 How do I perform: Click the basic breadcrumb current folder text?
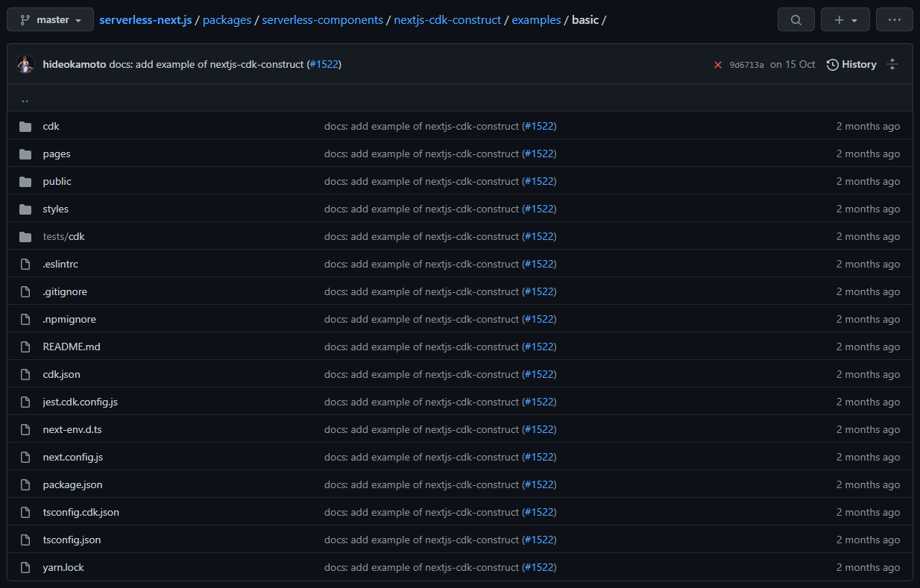585,20
